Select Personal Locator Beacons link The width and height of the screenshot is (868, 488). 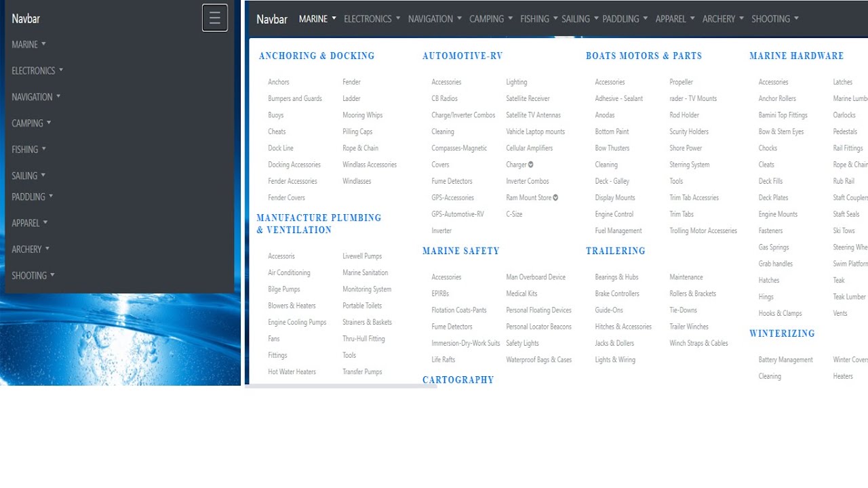click(538, 327)
